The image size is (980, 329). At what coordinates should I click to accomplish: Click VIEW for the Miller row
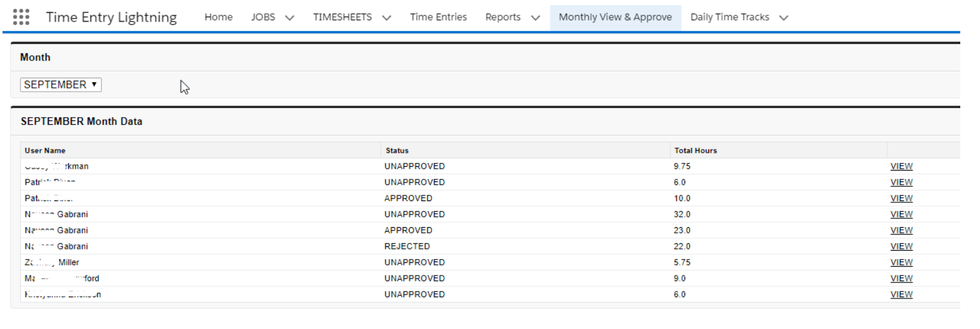901,262
